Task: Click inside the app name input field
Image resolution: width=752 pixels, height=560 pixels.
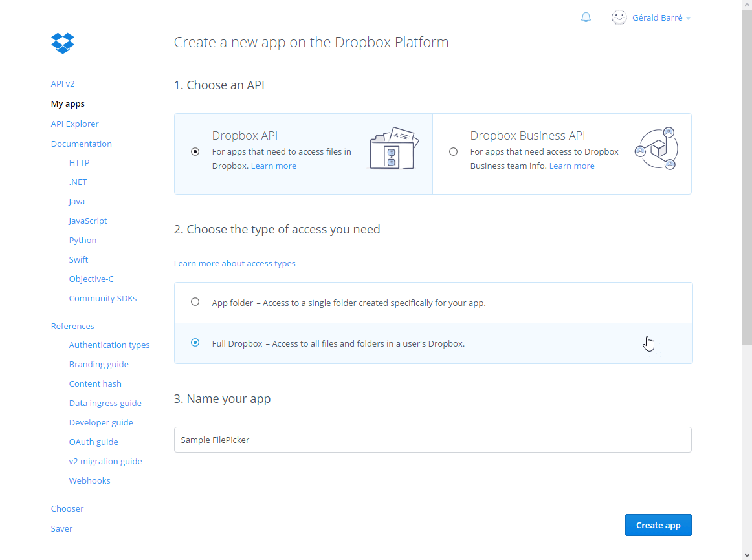Action: click(x=432, y=440)
